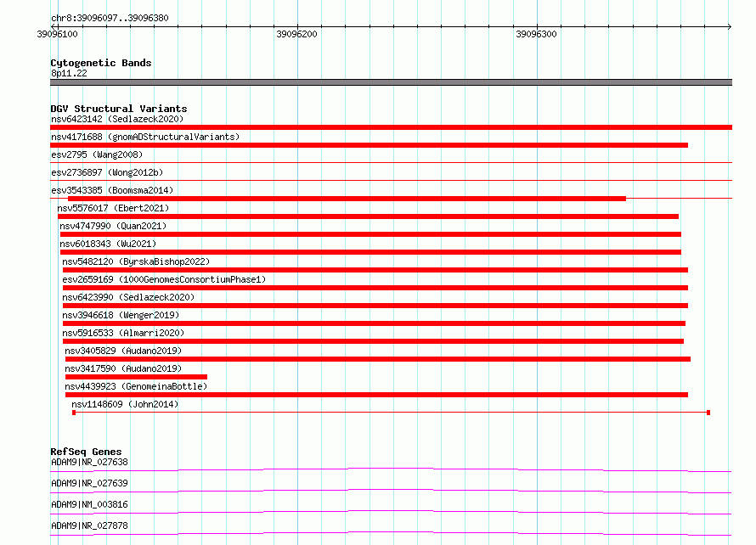Open ADAM9|NR_027638 transcript label
The image size is (756, 545).
pos(89,462)
